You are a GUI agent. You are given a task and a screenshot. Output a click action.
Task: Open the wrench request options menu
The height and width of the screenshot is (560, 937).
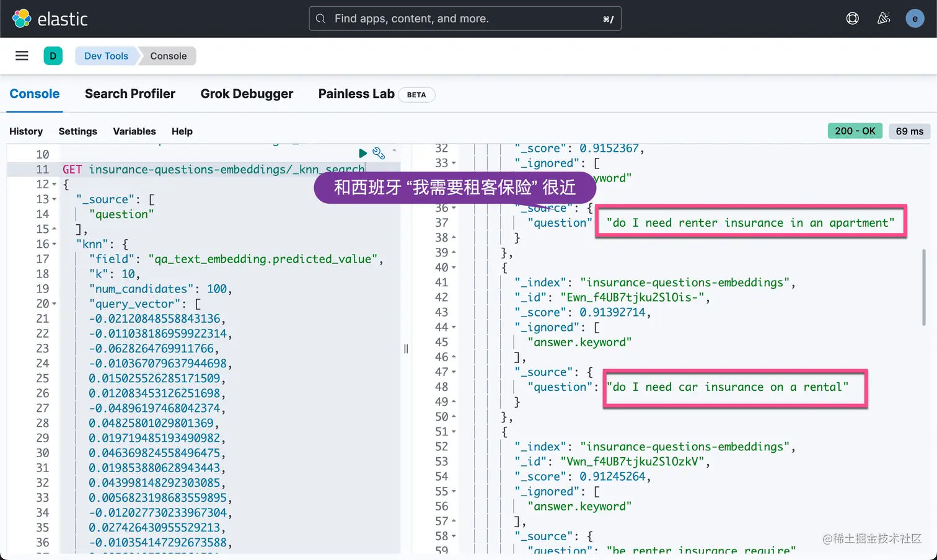379,153
